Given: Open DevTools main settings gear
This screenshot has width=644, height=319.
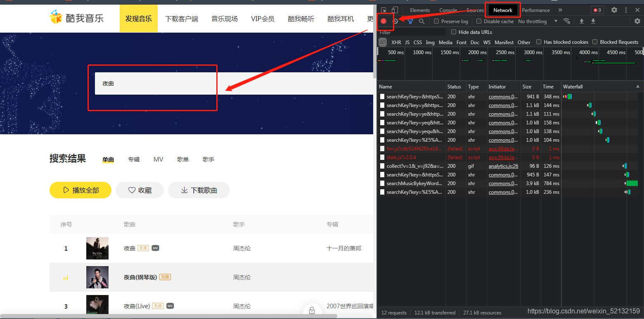Looking at the screenshot, I should click(x=614, y=10).
